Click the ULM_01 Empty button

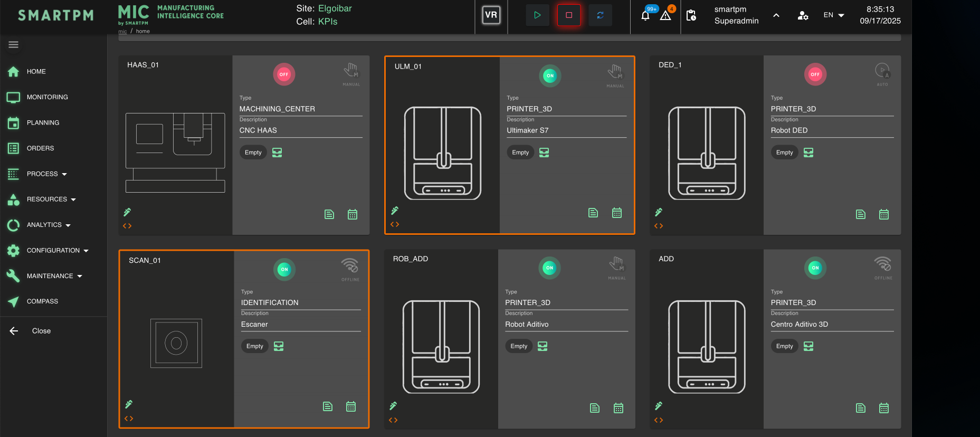pos(520,153)
